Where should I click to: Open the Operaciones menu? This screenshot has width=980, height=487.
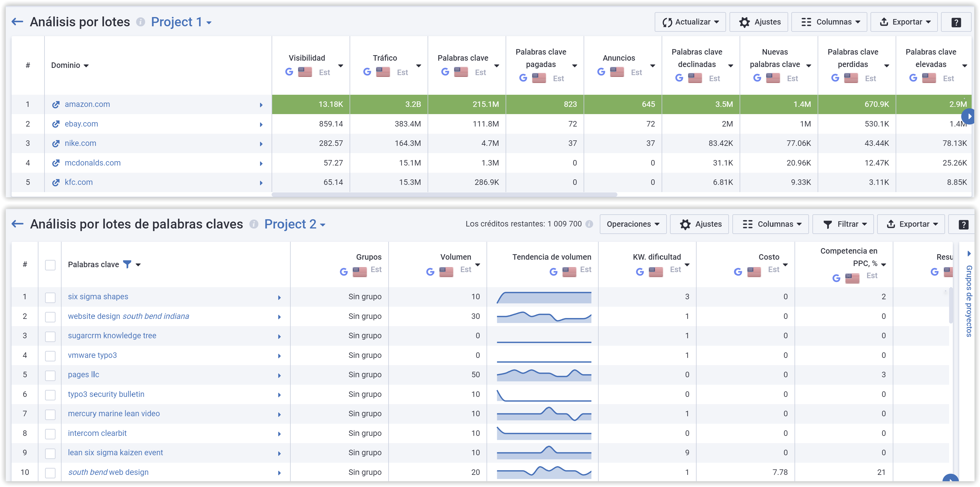(633, 224)
